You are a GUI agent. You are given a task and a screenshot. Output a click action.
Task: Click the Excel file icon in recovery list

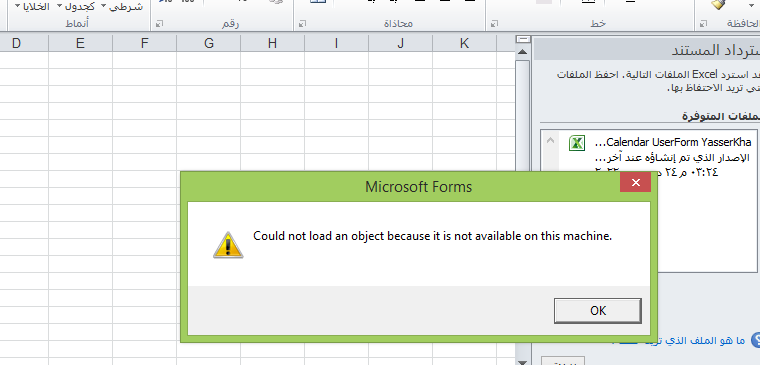(577, 143)
